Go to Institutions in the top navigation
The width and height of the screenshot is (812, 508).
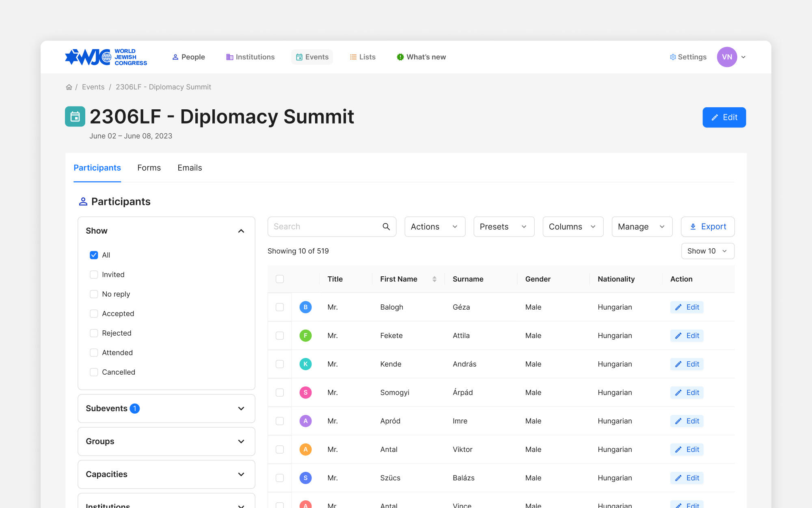251,57
